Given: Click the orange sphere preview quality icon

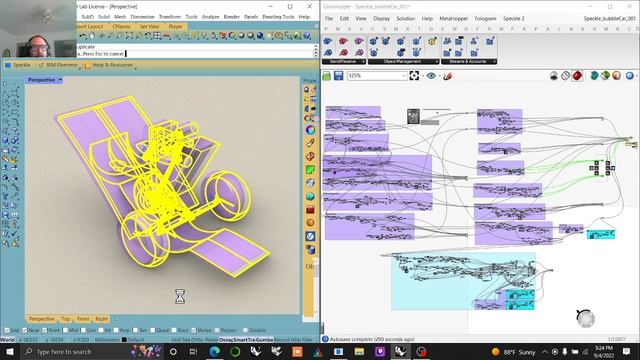Looking at the screenshot, I should tap(616, 76).
